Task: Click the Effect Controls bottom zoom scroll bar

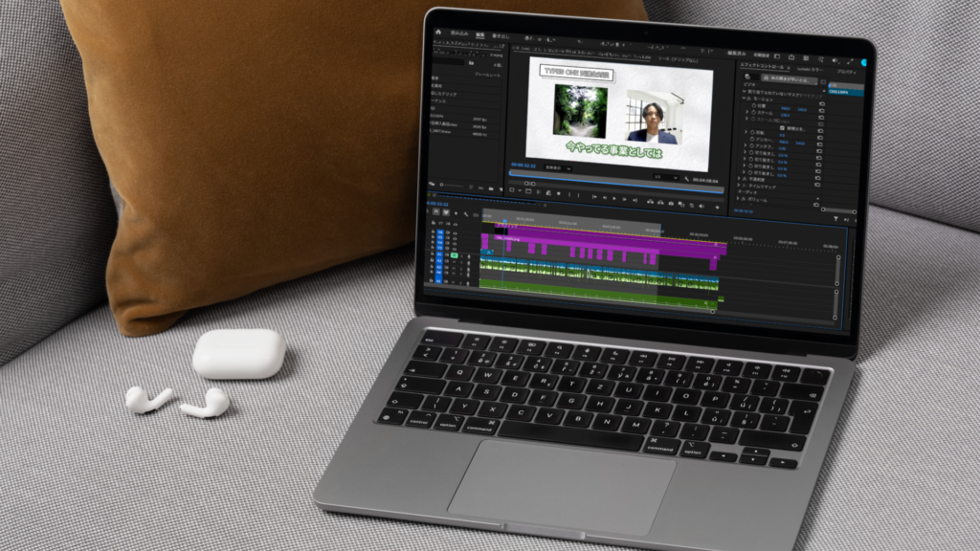Action: pos(838,210)
